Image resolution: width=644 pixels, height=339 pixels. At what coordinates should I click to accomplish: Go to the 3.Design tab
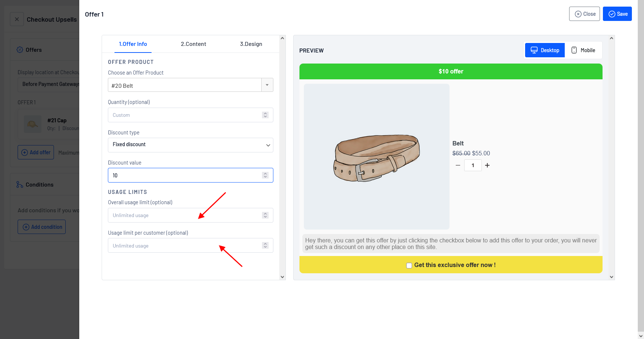coord(251,44)
